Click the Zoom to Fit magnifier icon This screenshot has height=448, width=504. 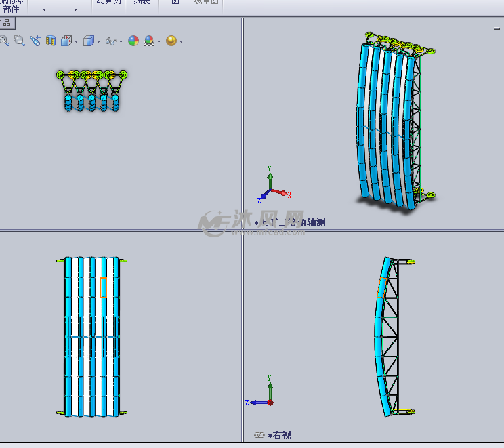pyautogui.click(x=4, y=41)
